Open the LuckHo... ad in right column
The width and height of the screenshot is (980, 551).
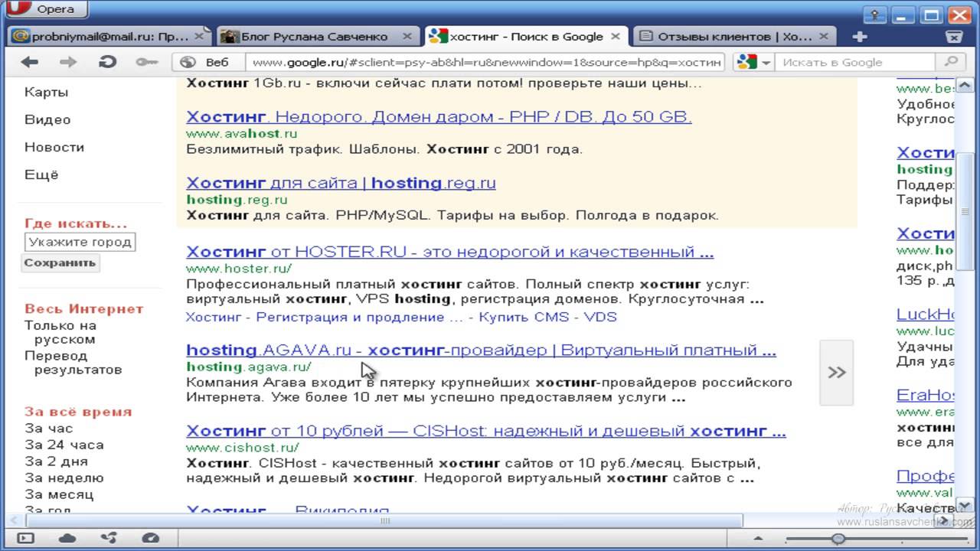(x=926, y=315)
